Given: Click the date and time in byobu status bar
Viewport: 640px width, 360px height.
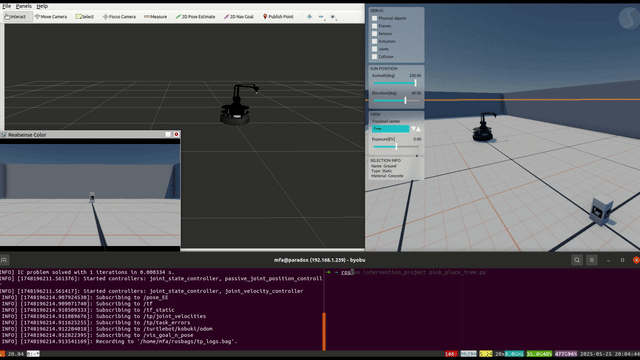Looking at the screenshot, I should [x=610, y=354].
